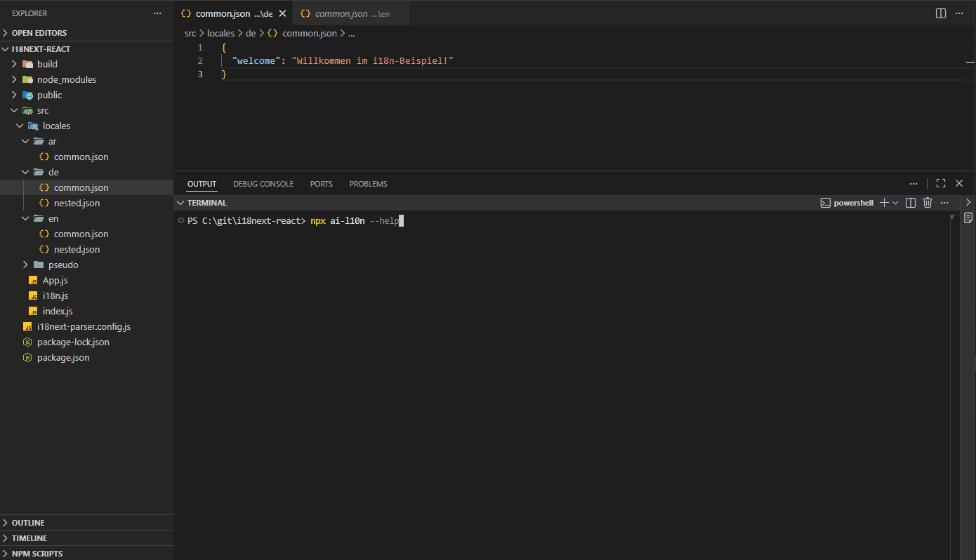Expand the OUTLINE section
Viewport: 976px width, 560px height.
pos(86,523)
